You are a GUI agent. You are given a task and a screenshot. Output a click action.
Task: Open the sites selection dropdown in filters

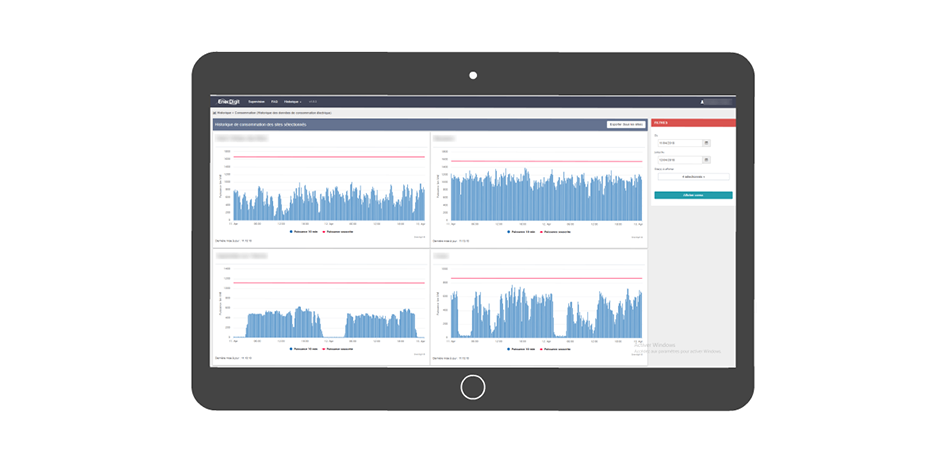692,177
